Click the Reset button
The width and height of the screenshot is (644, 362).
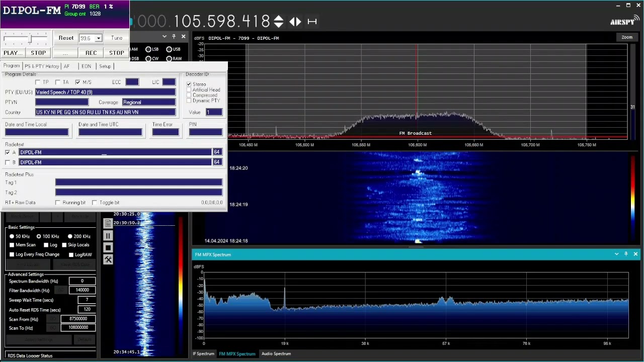point(66,38)
